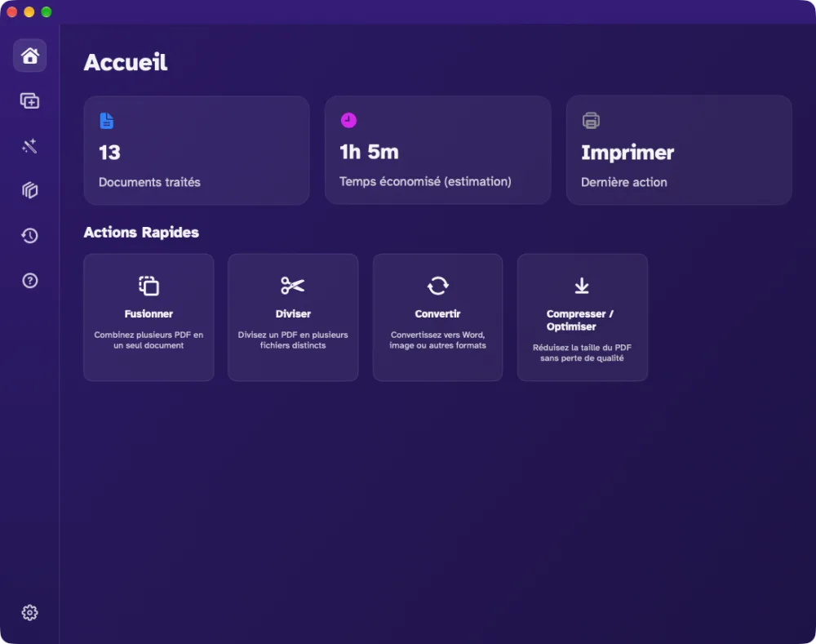Open the add-documents sidebar icon

[29, 100]
